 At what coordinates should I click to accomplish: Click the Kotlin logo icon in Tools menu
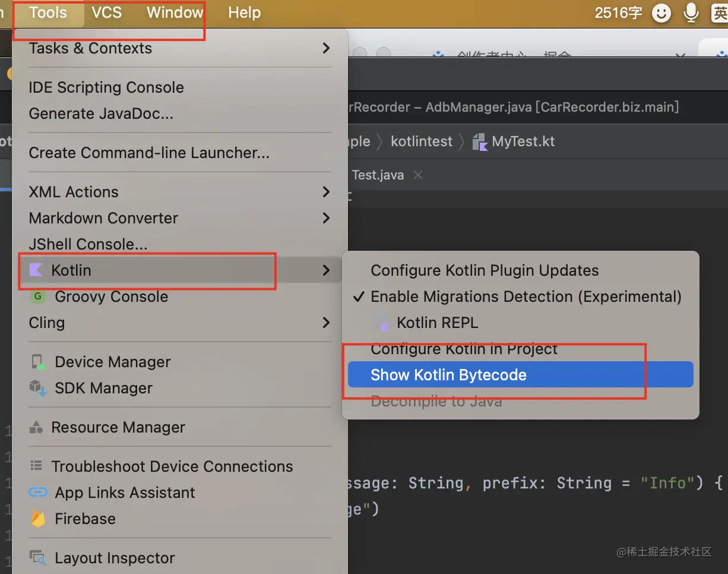[36, 270]
